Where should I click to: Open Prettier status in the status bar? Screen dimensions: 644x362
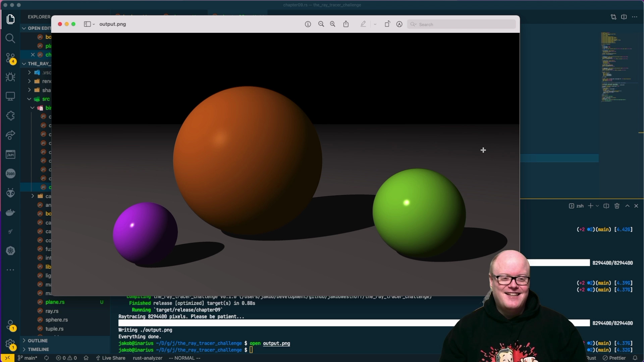tap(614, 358)
